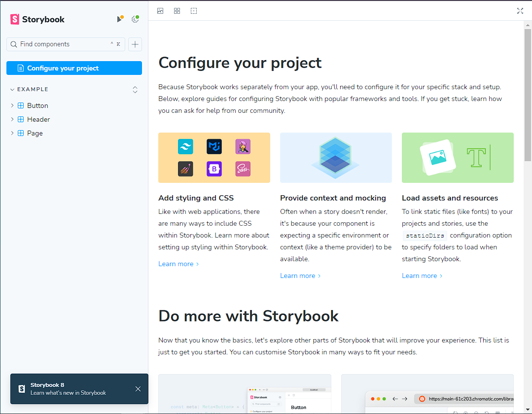532x414 pixels.
Task: Focus the Find components search field
Action: coord(66,44)
